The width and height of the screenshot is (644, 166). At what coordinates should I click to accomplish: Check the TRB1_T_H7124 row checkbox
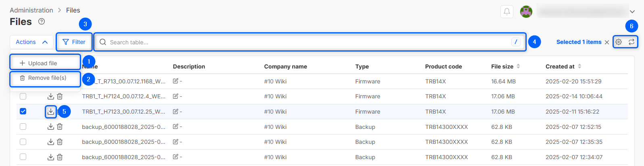pyautogui.click(x=23, y=96)
